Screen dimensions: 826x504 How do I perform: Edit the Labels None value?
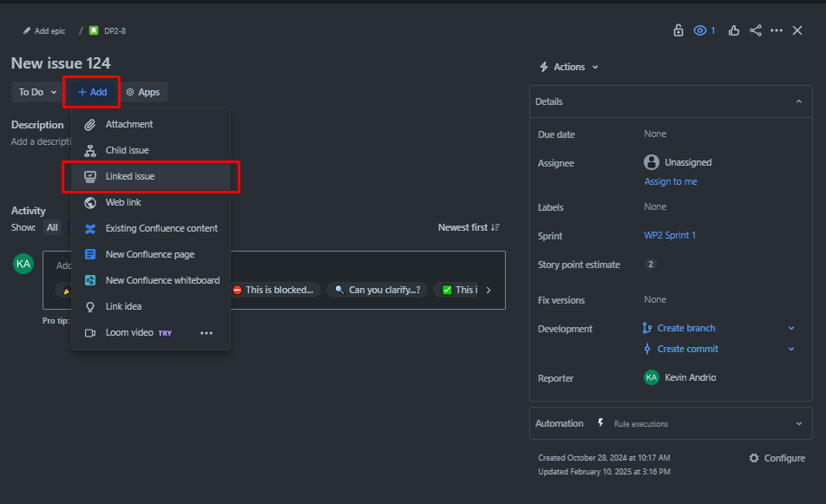pyautogui.click(x=655, y=206)
